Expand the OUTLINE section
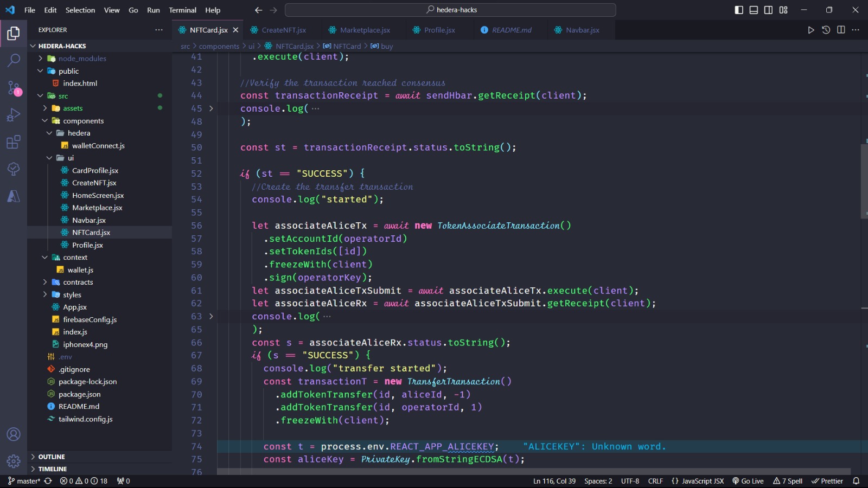 point(100,457)
